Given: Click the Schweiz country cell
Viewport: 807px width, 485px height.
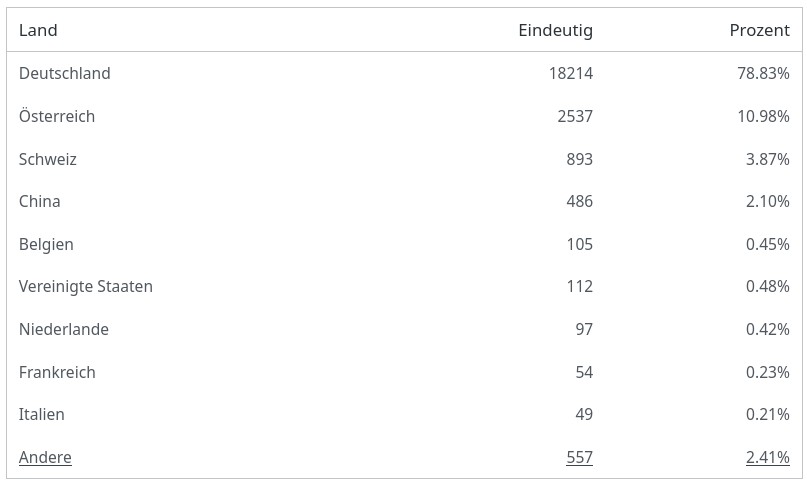Looking at the screenshot, I should click(48, 159).
